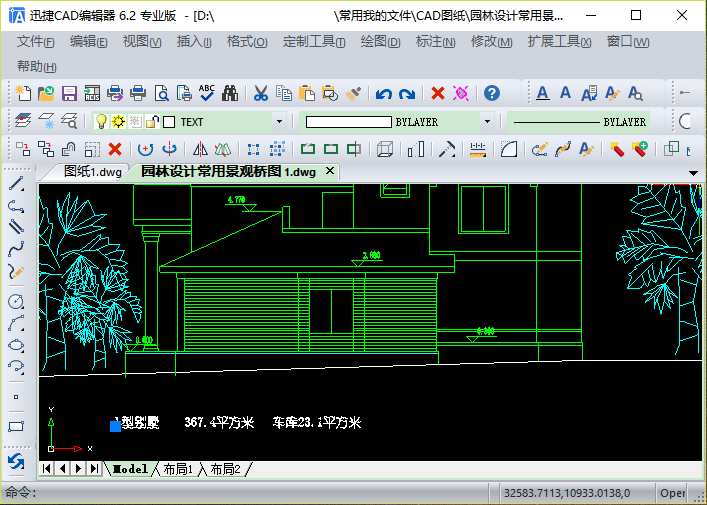Image resolution: width=707 pixels, height=505 pixels.
Task: Save the drawing using the floppy disk icon
Action: pyautogui.click(x=69, y=93)
